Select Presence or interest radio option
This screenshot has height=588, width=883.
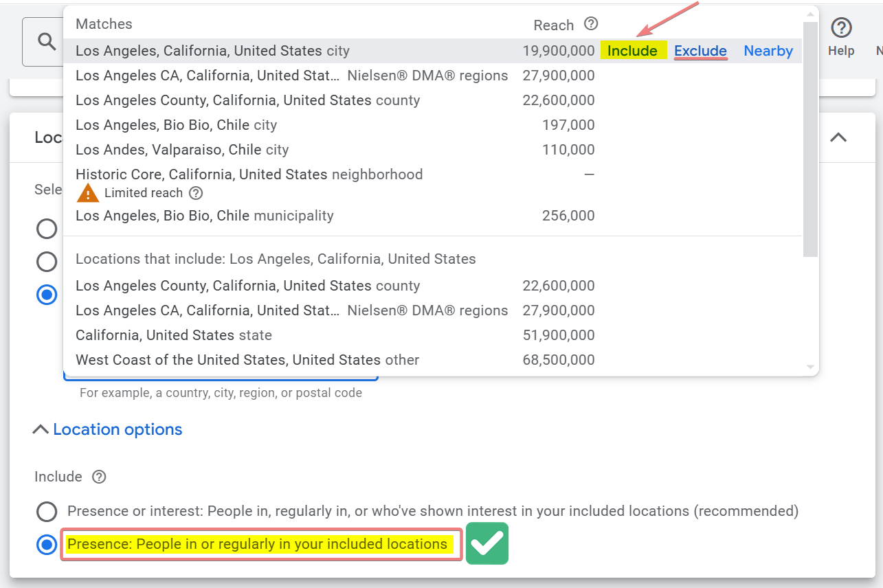[47, 511]
